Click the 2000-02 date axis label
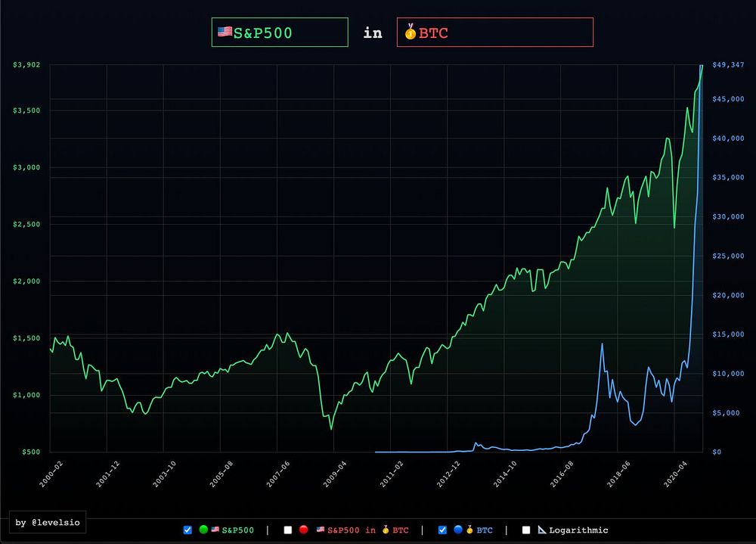 coord(51,474)
